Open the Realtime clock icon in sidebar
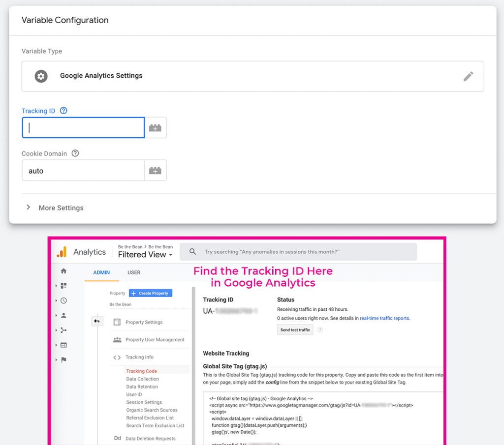This screenshot has width=504, height=445. [63, 300]
